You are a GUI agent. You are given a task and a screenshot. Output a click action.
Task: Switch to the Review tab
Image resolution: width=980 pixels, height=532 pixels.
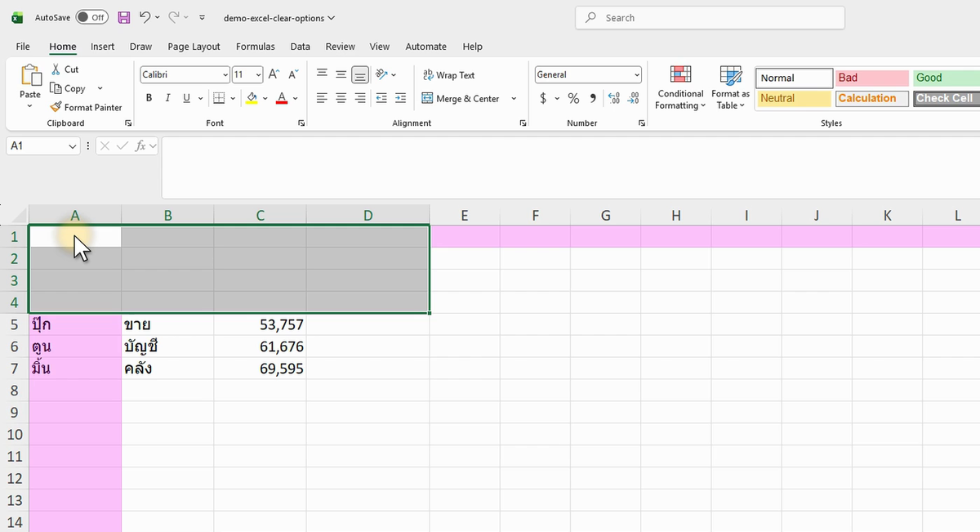pos(340,47)
